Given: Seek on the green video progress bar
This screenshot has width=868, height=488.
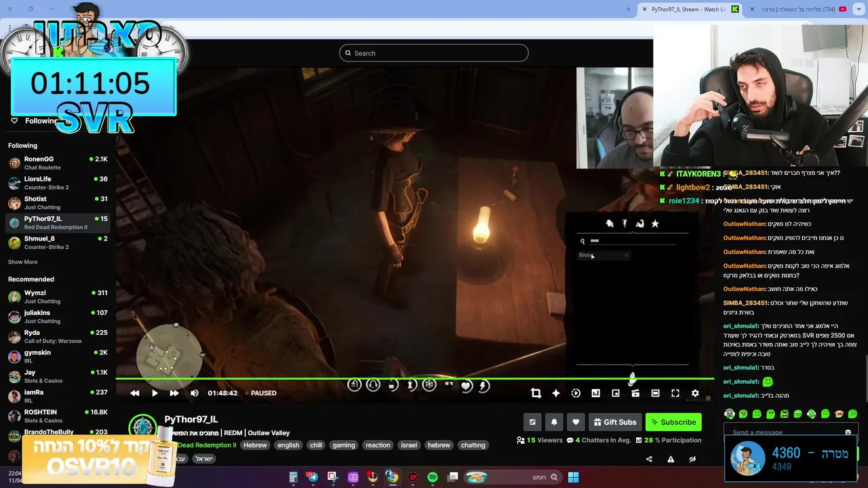Looking at the screenshot, I should tap(414, 379).
